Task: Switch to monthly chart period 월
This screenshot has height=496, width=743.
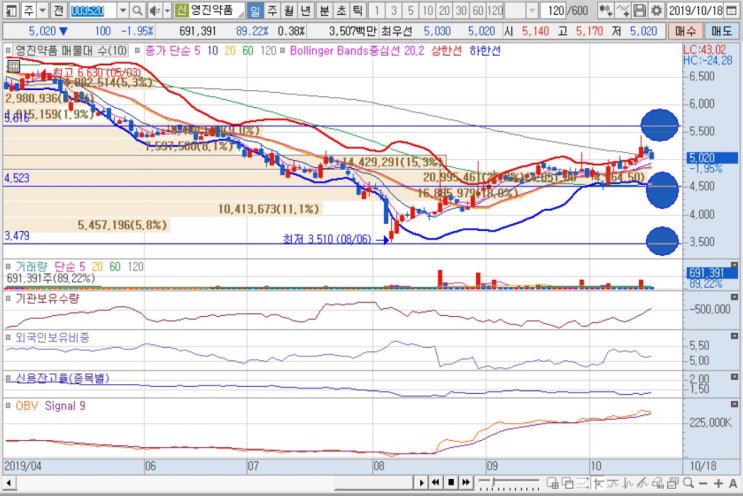Action: tap(289, 10)
